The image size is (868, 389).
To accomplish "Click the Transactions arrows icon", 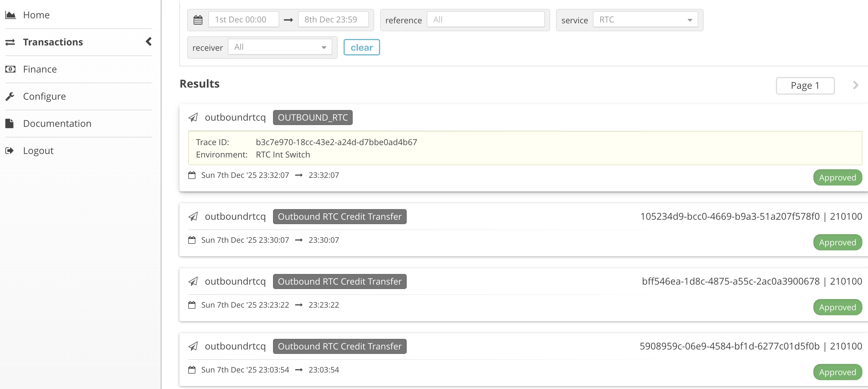I will pos(10,42).
